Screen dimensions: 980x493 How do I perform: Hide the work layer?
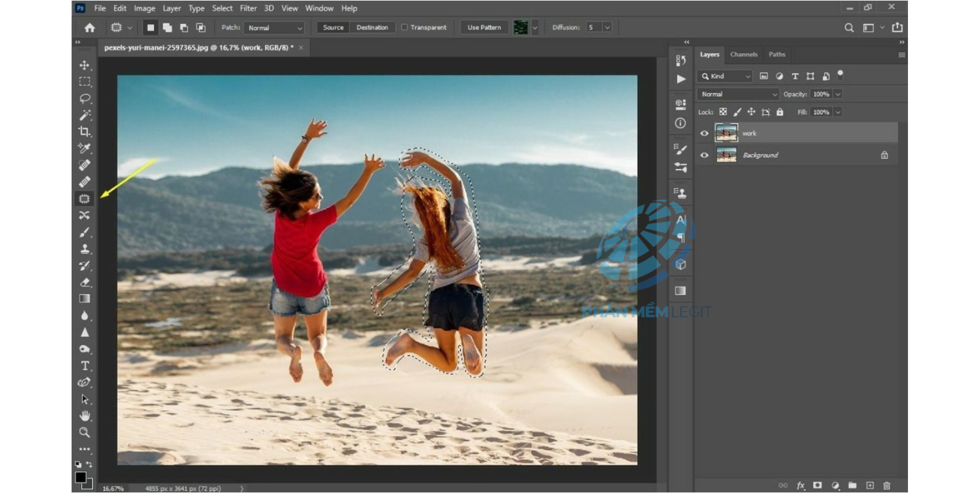click(x=704, y=134)
